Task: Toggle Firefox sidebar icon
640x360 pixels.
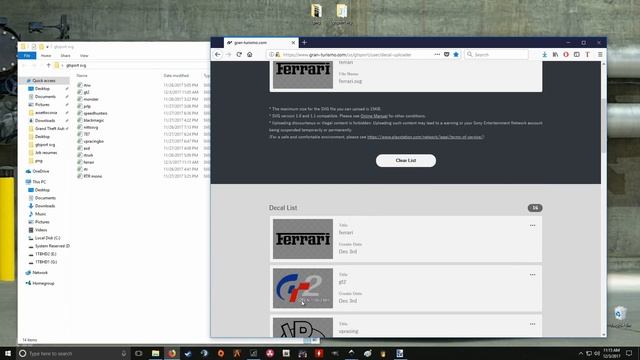Action: coord(576,54)
